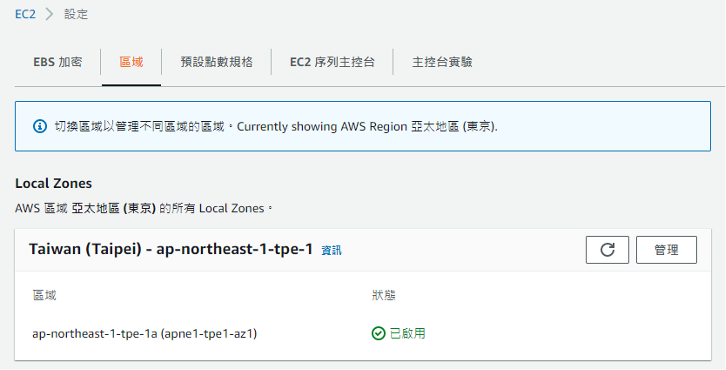
Task: Click the 已啟用 status text
Action: click(x=407, y=333)
